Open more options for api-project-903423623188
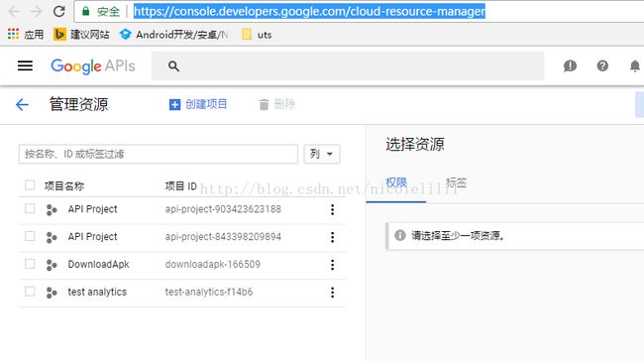The width and height of the screenshot is (644, 361). 332,209
